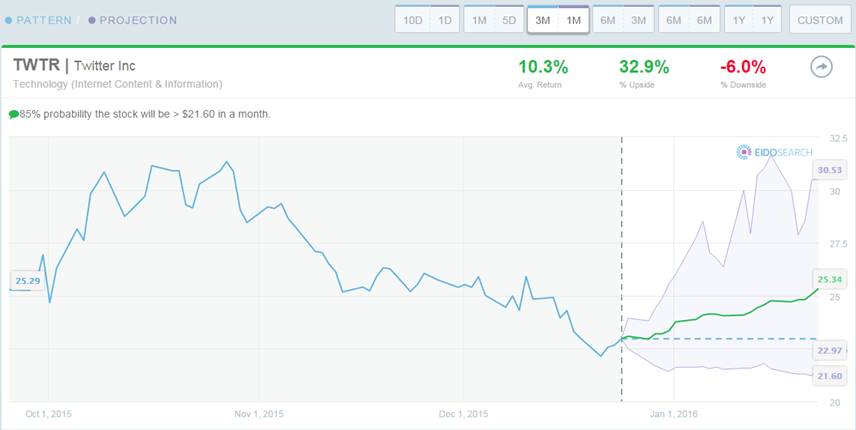Click the Twitter Inc company name

point(105,66)
